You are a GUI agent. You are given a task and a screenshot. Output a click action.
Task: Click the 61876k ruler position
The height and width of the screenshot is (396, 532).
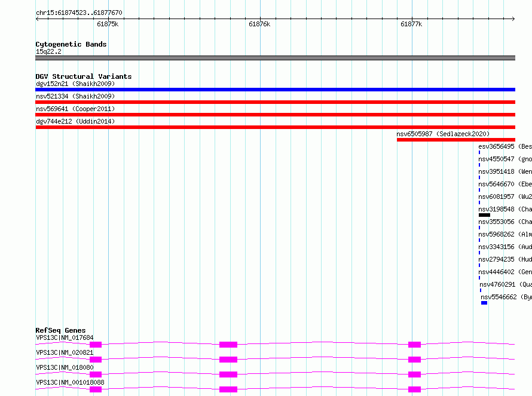(259, 24)
